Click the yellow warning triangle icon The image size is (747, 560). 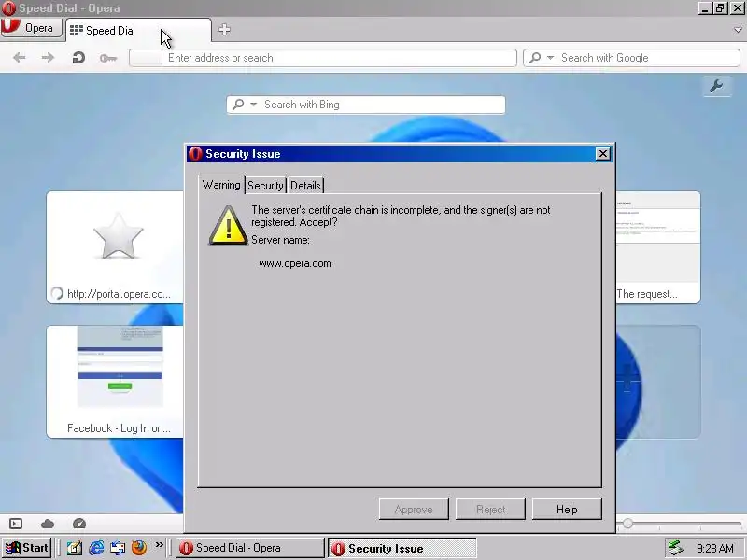[228, 226]
